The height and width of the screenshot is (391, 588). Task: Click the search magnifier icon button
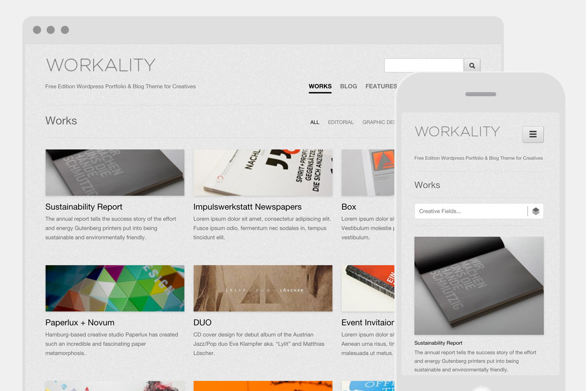click(x=472, y=65)
